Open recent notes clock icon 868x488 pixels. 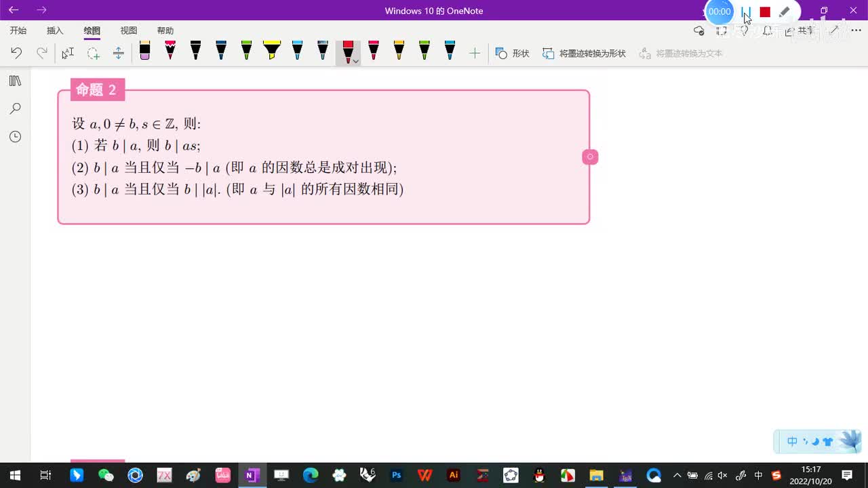[x=15, y=137]
